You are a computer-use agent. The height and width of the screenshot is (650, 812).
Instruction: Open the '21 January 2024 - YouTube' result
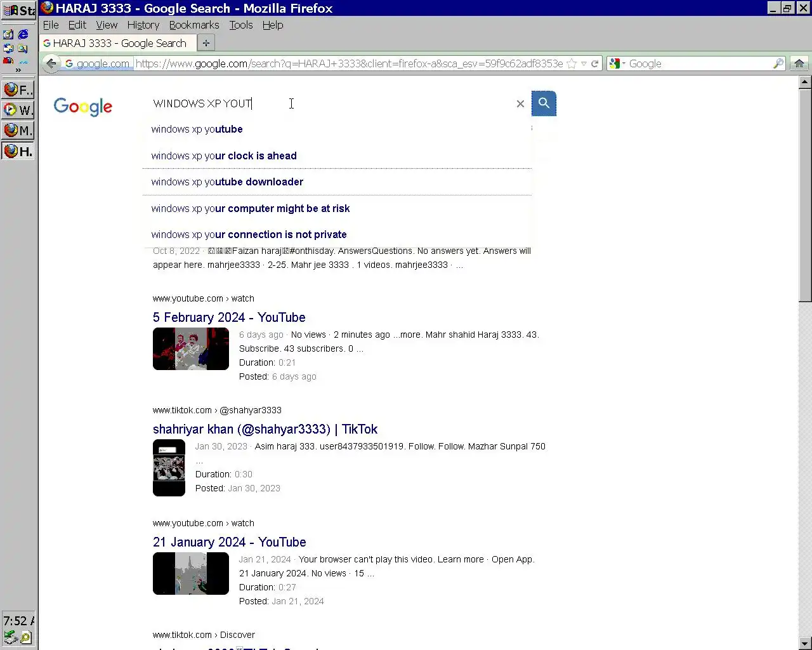pyautogui.click(x=230, y=542)
